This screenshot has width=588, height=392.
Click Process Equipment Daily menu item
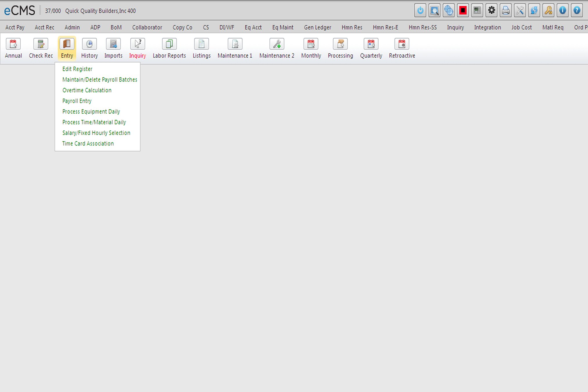tap(91, 112)
